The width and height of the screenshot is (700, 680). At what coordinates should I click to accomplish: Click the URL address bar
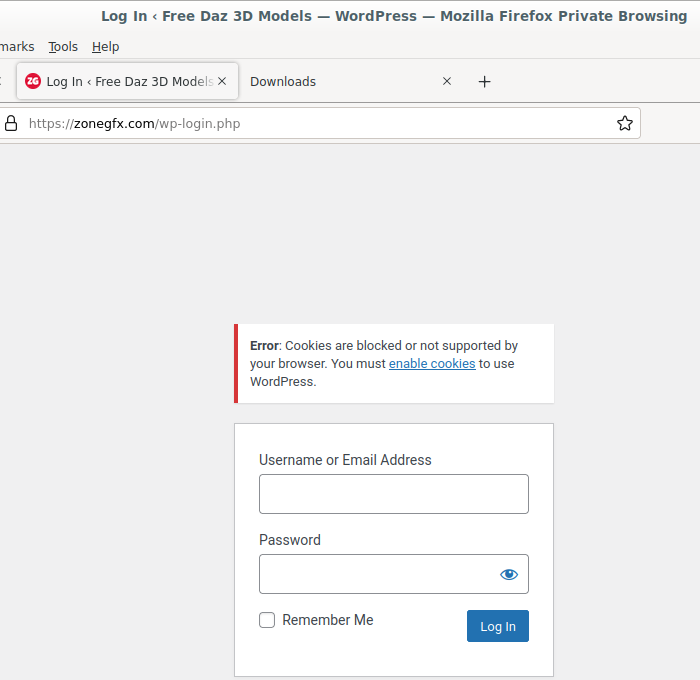319,123
